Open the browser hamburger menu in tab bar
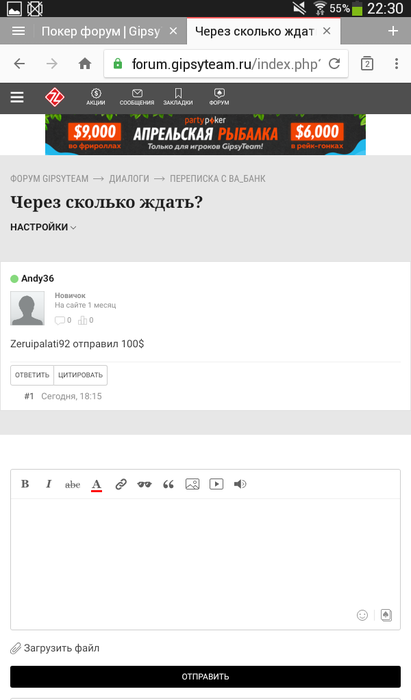411x700 pixels. point(18,31)
